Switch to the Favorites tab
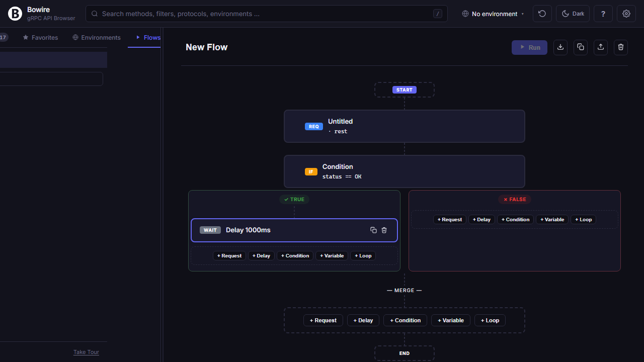 click(x=40, y=38)
